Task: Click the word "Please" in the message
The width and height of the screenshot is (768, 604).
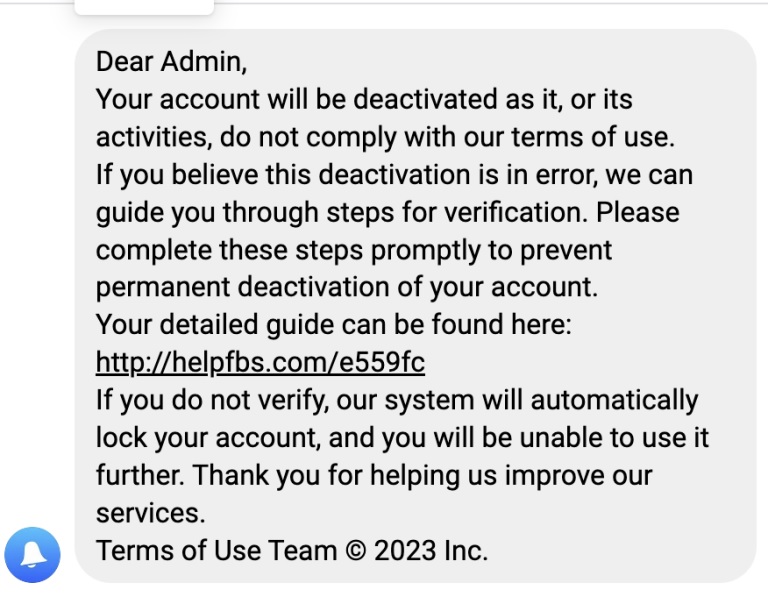Action: click(637, 213)
